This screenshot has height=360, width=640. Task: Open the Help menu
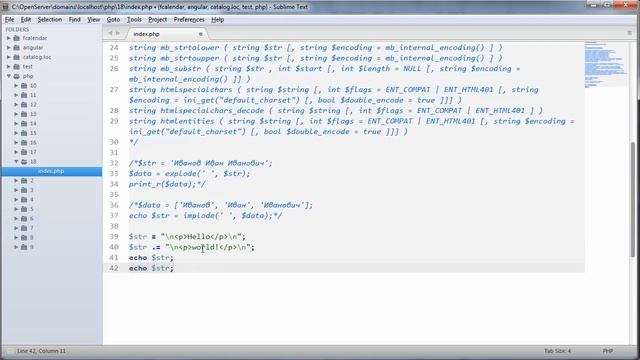pyautogui.click(x=218, y=20)
